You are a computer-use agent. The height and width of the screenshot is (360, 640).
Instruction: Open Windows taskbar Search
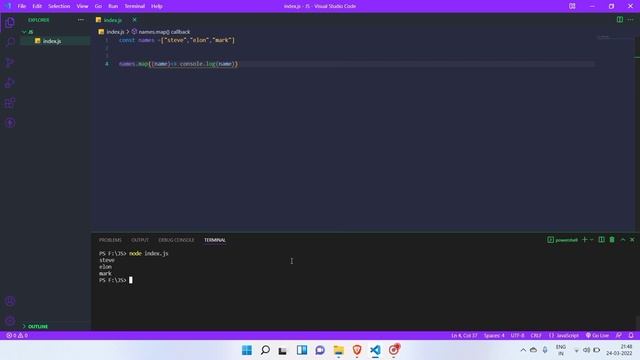click(265, 350)
